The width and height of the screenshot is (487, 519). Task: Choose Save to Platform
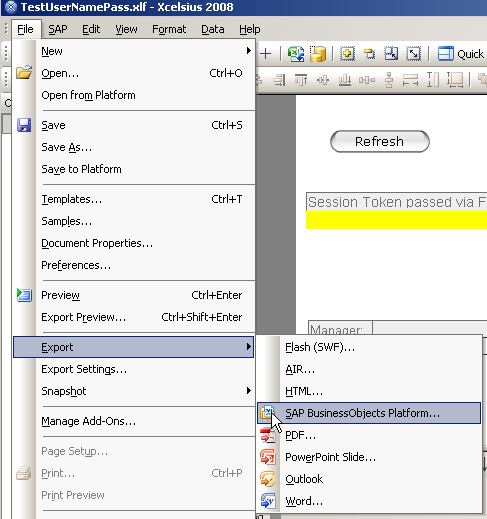click(x=133, y=169)
